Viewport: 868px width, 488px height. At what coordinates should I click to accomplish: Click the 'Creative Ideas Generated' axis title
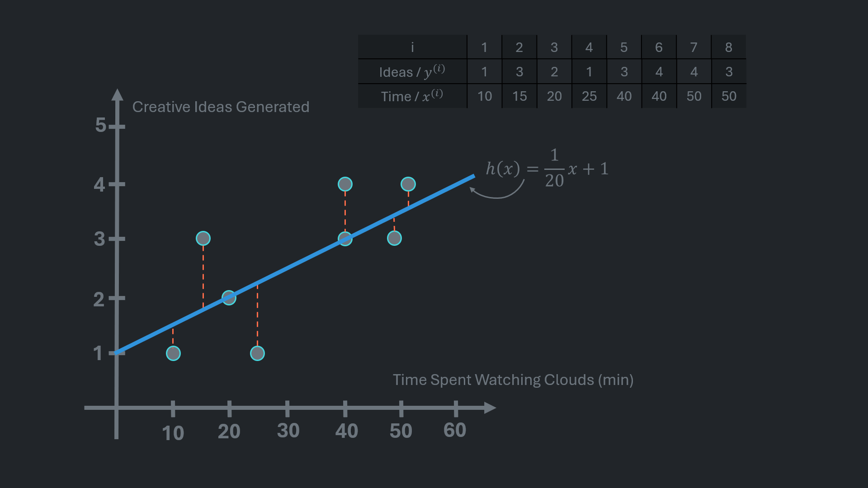(x=221, y=107)
